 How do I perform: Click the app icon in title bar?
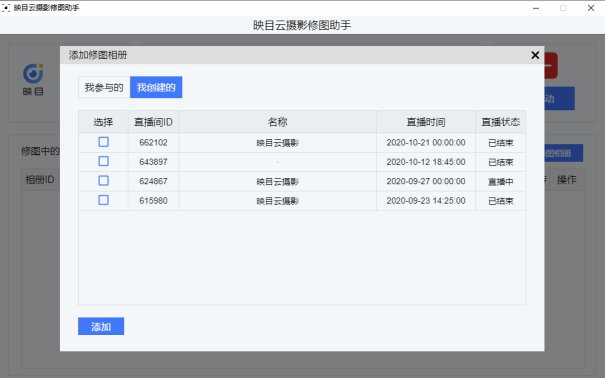(6, 8)
